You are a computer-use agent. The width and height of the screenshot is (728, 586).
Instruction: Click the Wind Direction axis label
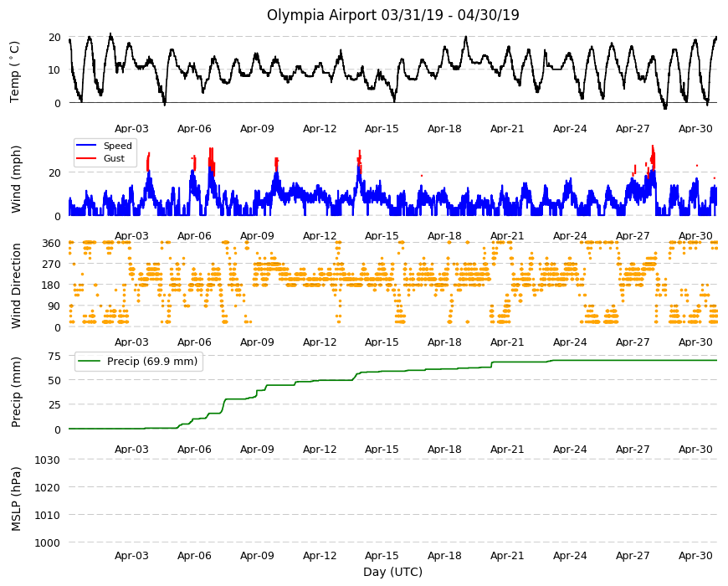coord(16,285)
